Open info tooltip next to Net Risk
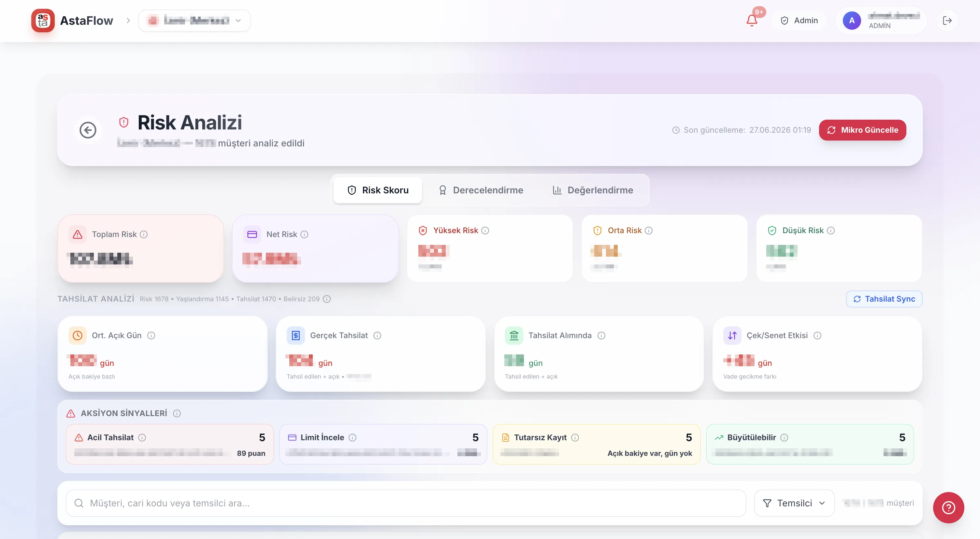980x539 pixels. (x=304, y=234)
